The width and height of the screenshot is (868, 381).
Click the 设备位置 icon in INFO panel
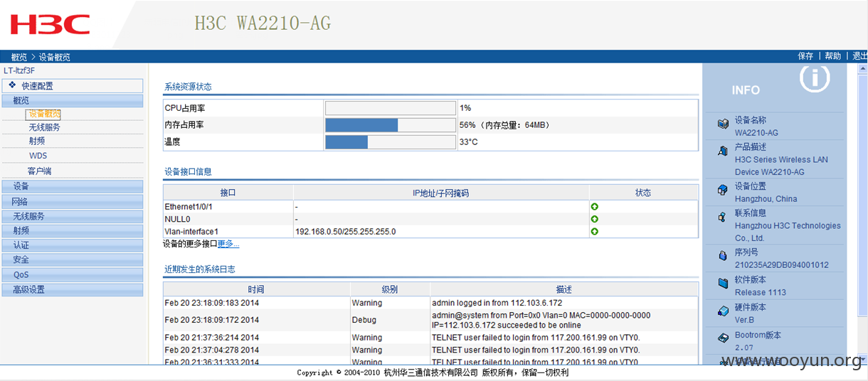[723, 190]
